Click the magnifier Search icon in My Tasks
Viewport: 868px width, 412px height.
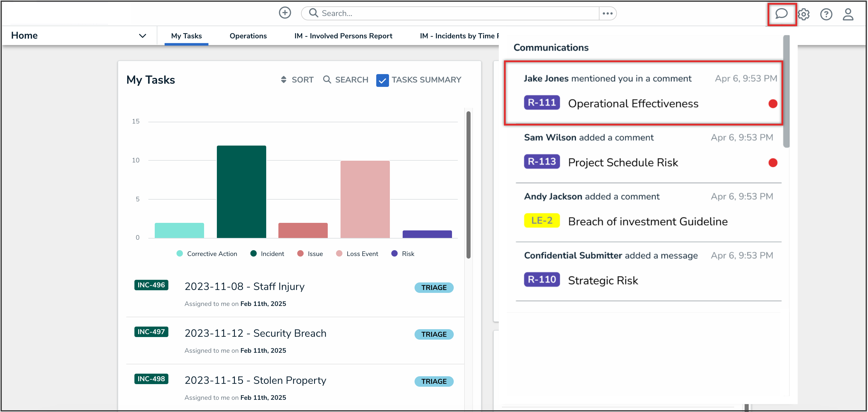click(327, 80)
